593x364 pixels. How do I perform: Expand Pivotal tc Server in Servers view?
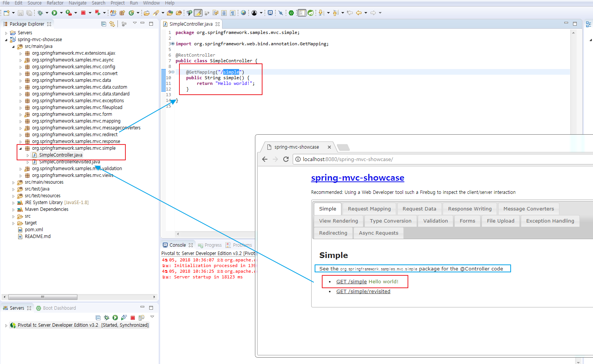6,325
